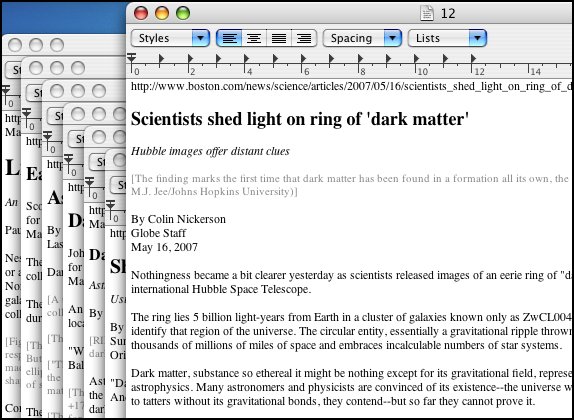The image size is (574, 420).
Task: Click the tab stop at ruler mark 9
Action: click(388, 58)
